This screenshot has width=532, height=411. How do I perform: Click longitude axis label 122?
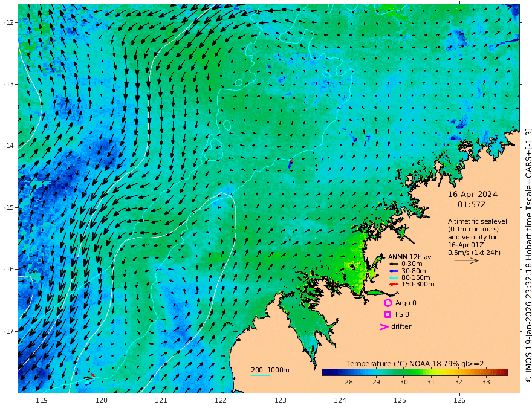click(x=221, y=401)
